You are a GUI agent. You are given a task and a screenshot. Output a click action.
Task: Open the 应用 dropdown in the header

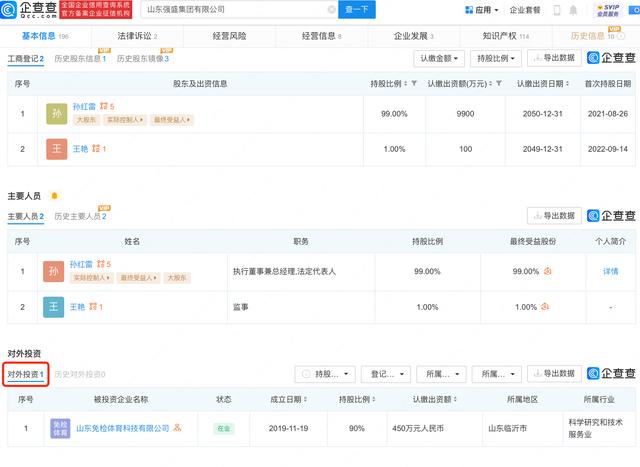[x=482, y=10]
